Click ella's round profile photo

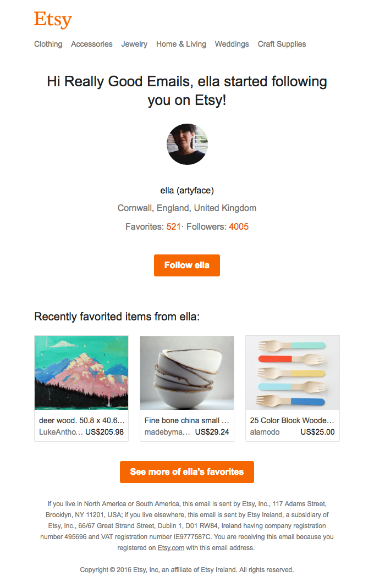pyautogui.click(x=187, y=144)
